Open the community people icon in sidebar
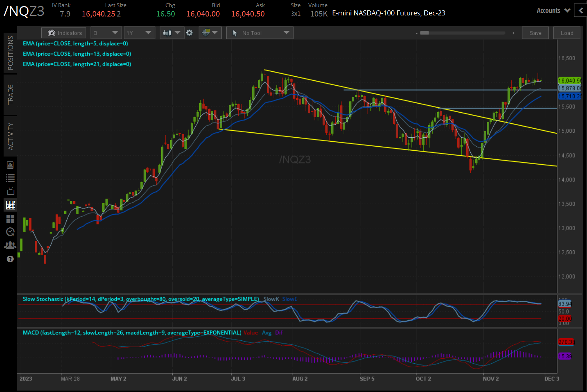The image size is (587, 392). [x=10, y=245]
